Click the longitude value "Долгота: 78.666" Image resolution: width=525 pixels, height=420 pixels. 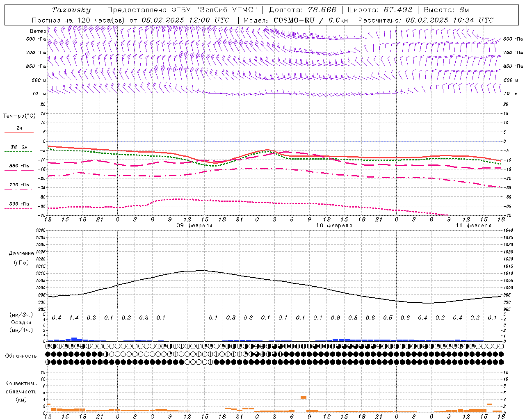(302, 10)
